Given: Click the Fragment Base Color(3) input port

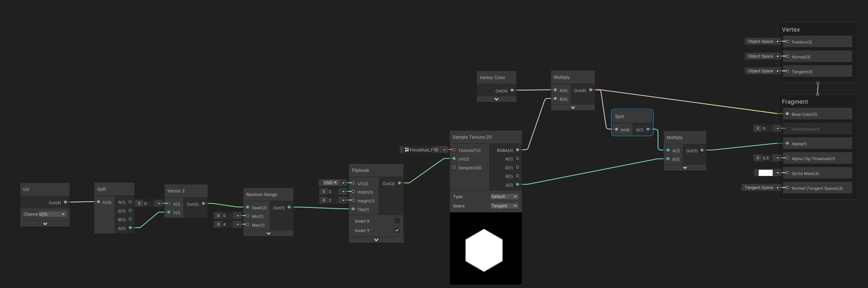Looking at the screenshot, I should [787, 114].
